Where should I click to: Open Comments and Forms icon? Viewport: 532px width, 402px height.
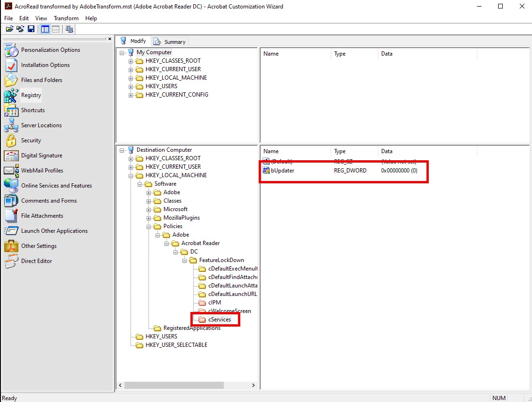11,201
